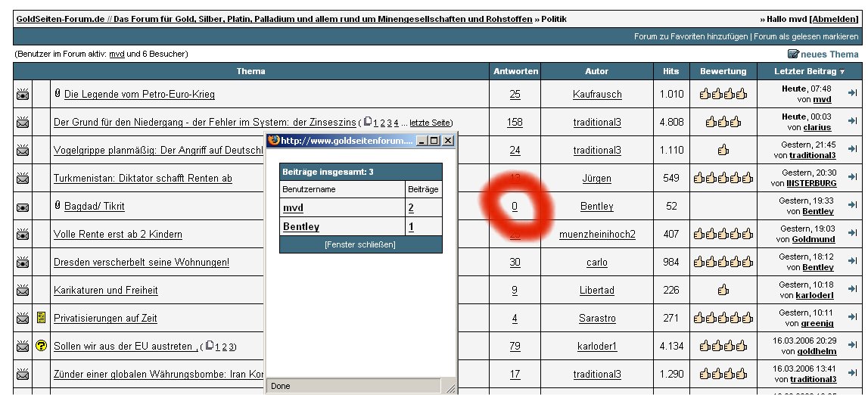This screenshot has height=395, width=868.
Task: Go to last post arrow for Karikaturen thread
Action: [852, 289]
